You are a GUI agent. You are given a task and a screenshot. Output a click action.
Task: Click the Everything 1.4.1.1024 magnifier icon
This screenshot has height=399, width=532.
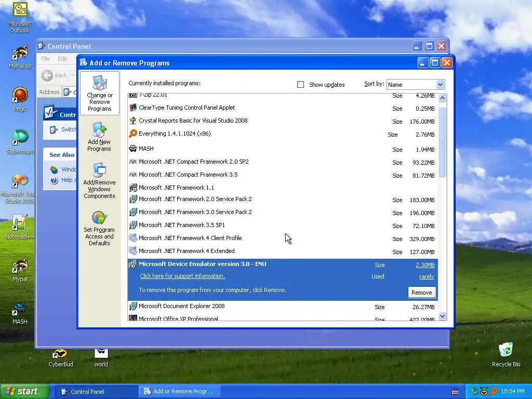(133, 134)
